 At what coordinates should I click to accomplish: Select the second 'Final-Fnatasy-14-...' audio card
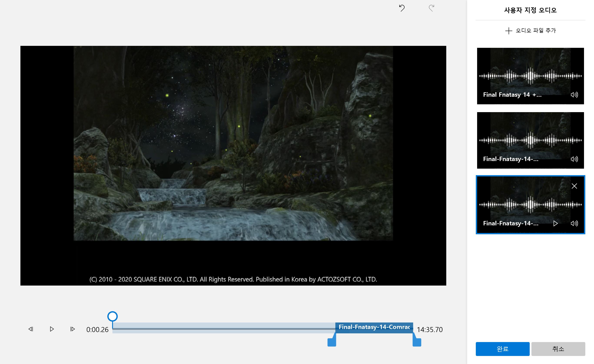click(530, 140)
